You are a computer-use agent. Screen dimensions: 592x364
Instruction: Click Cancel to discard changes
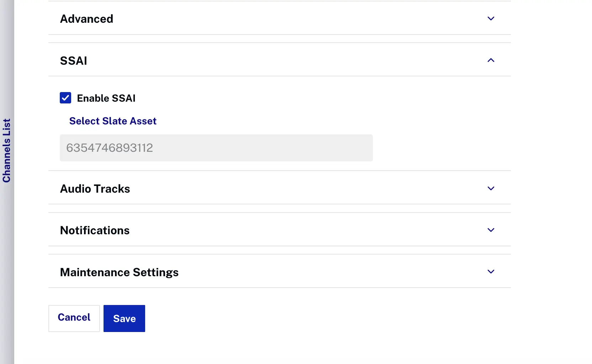(x=74, y=317)
